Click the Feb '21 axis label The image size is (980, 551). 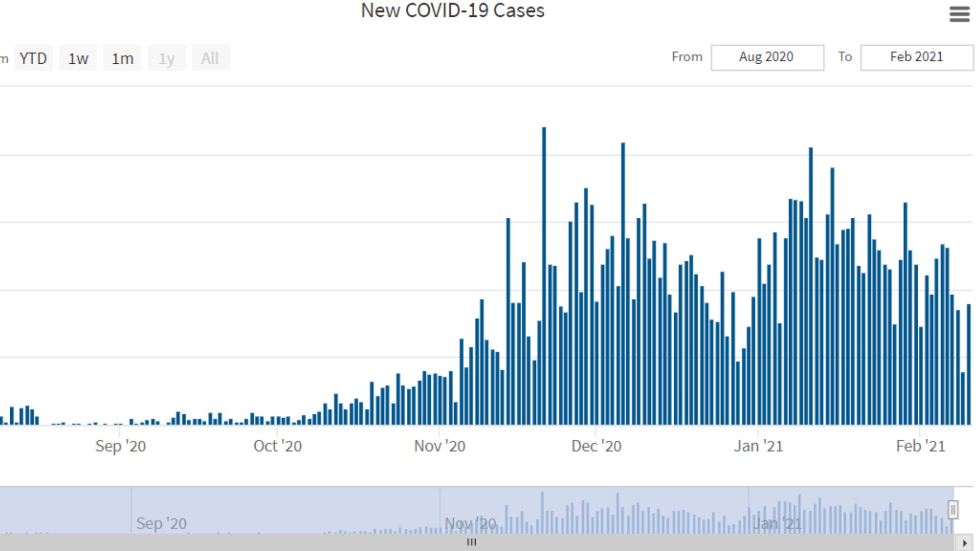pyautogui.click(x=920, y=446)
